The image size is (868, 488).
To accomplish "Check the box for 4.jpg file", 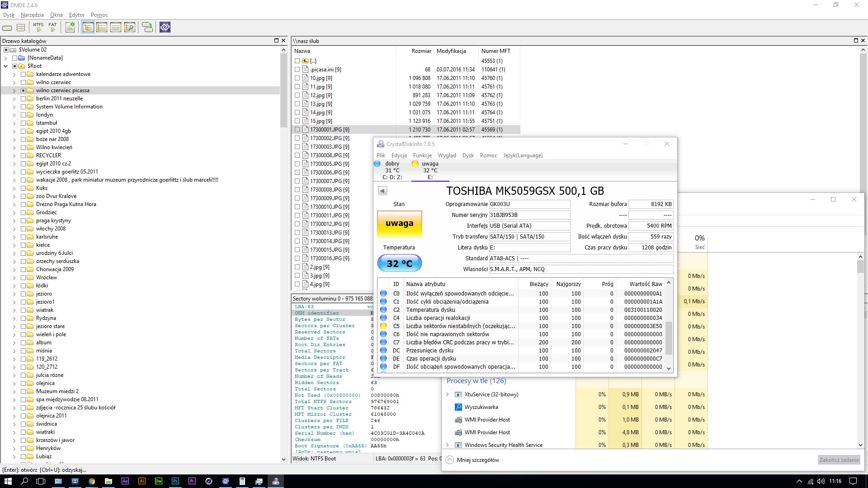I will (297, 284).
